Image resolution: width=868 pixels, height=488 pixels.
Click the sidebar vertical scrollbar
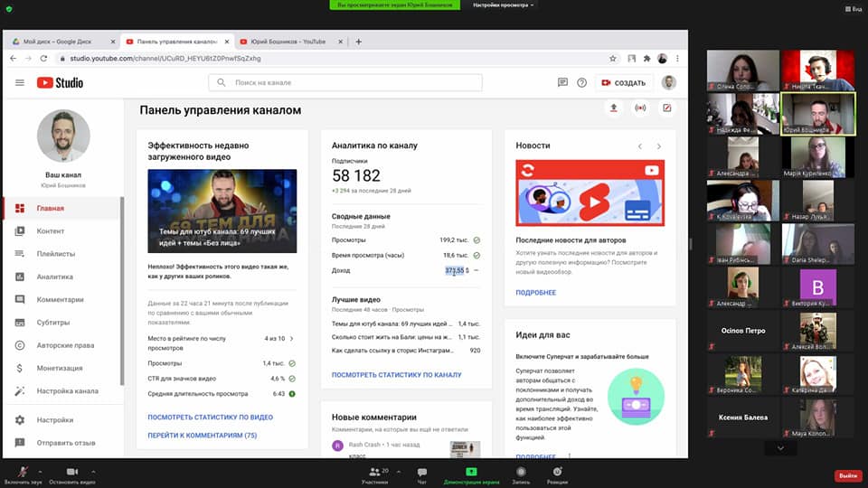point(122,292)
